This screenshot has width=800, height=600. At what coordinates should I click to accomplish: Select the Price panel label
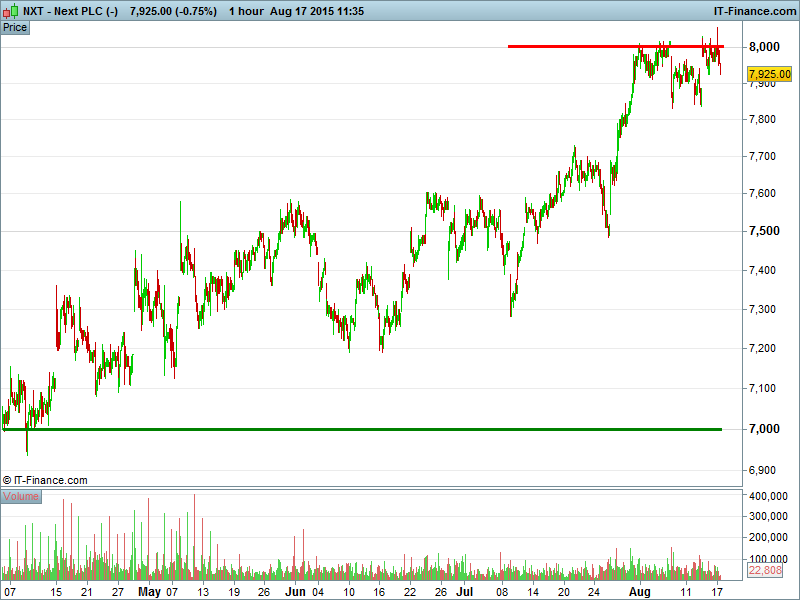(x=15, y=28)
